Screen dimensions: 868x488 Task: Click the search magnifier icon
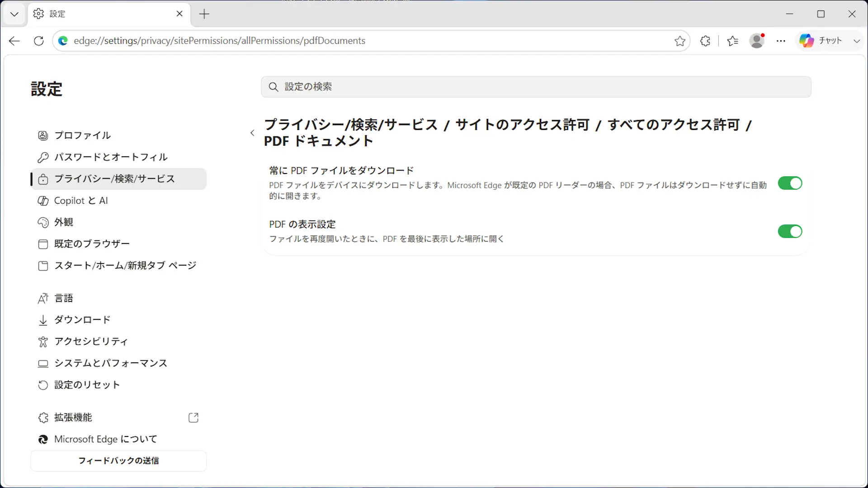pyautogui.click(x=274, y=87)
